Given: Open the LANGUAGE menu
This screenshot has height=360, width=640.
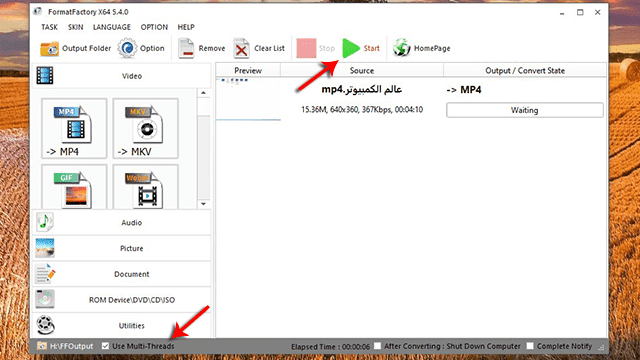Looking at the screenshot, I should point(112,27).
